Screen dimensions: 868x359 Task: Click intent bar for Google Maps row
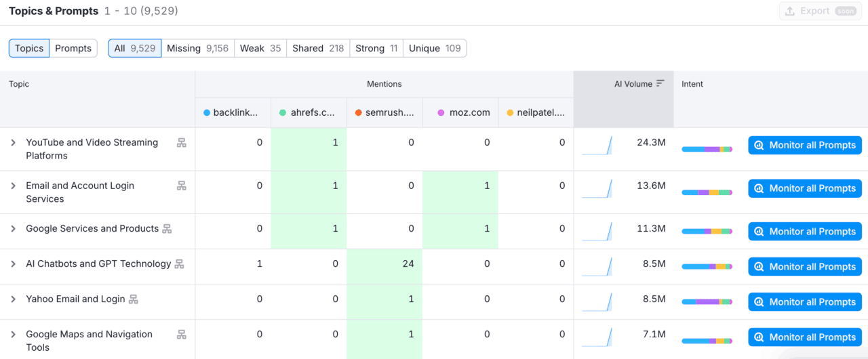[707, 341]
